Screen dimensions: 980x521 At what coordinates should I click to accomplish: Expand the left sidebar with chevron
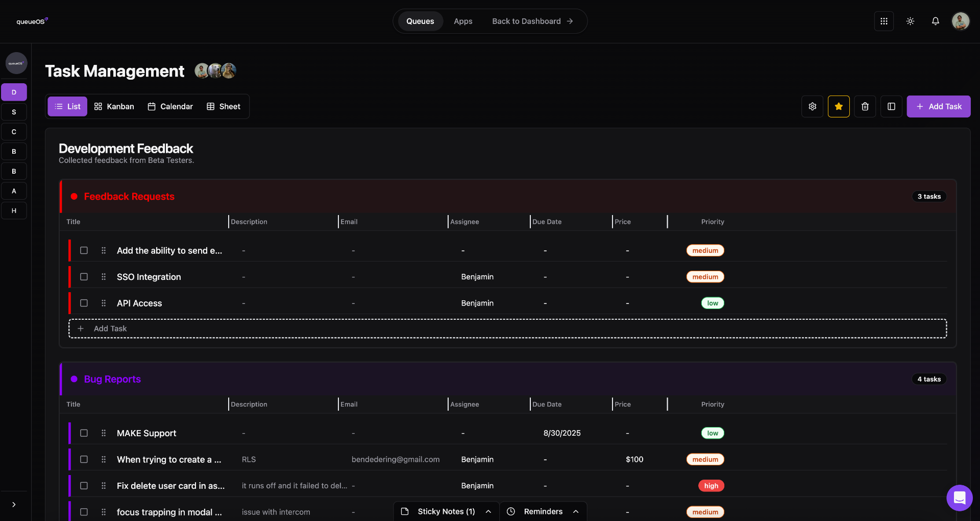point(14,505)
